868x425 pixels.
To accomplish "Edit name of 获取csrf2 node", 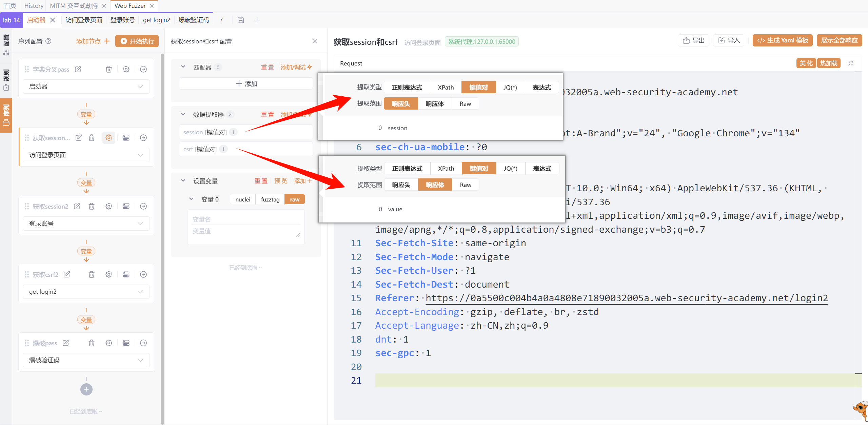I will (x=67, y=274).
